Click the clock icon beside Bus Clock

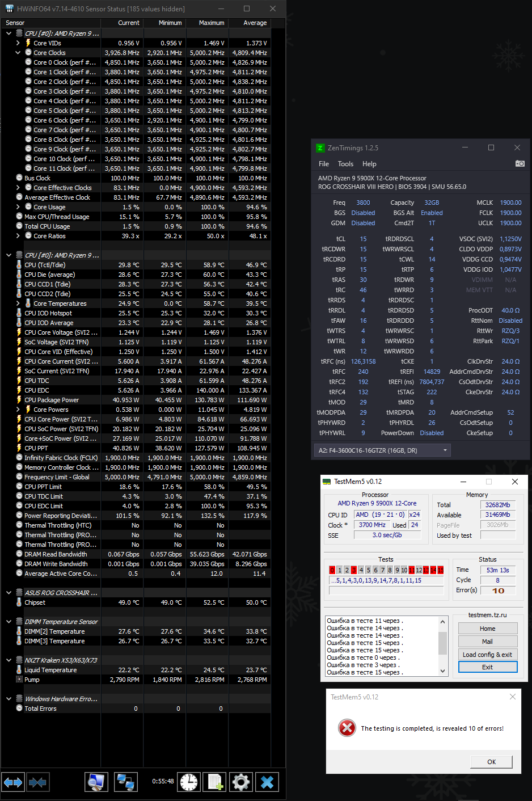19,178
